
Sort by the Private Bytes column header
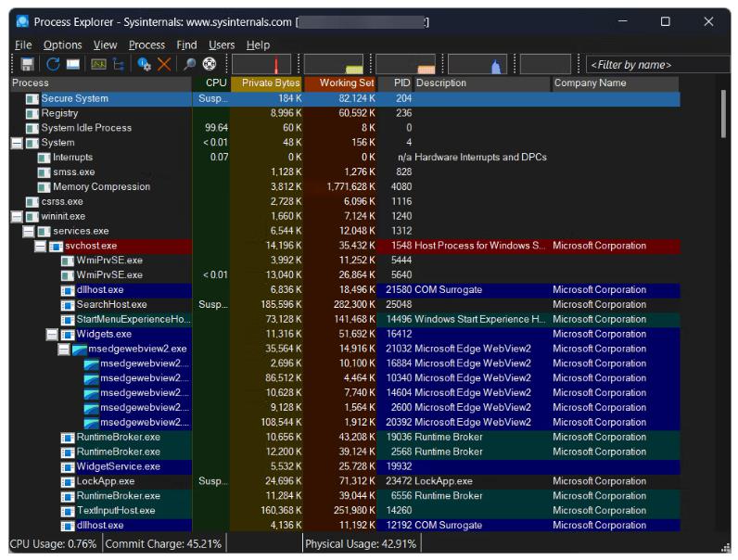coord(265,83)
